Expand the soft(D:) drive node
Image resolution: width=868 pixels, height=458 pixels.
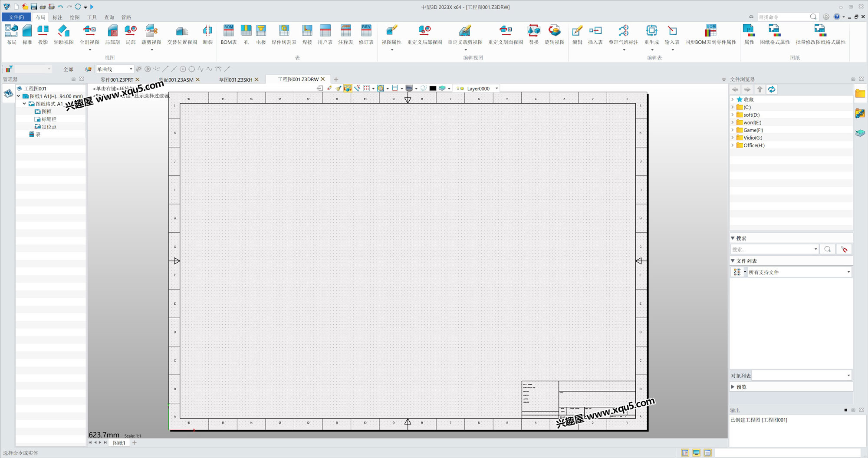(733, 115)
